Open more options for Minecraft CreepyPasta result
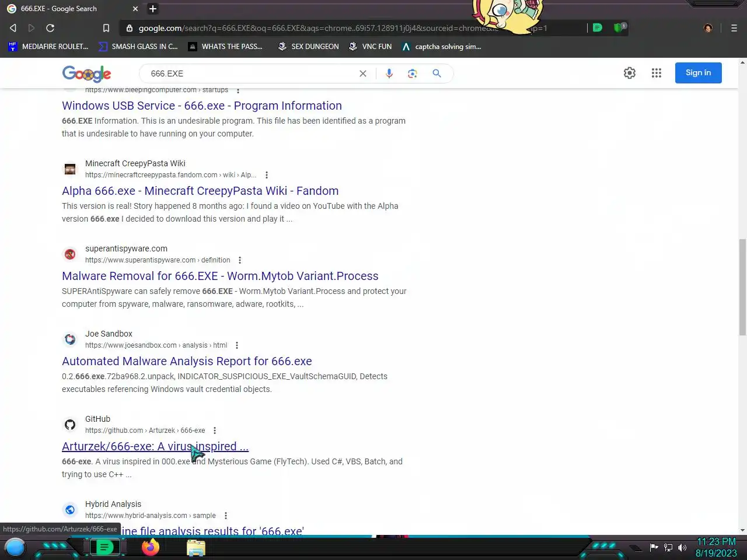The height and width of the screenshot is (560, 747). [x=267, y=175]
